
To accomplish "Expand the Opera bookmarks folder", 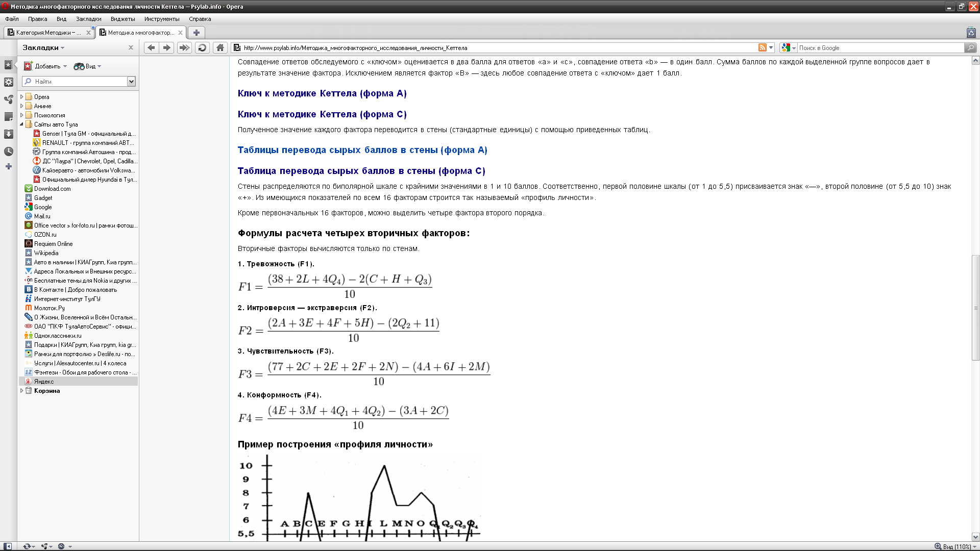I will click(21, 96).
